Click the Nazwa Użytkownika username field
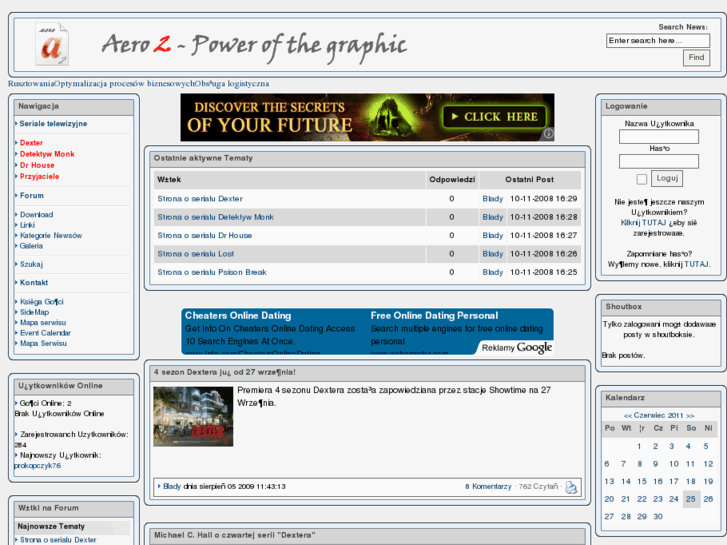This screenshot has width=727, height=545. 658,137
